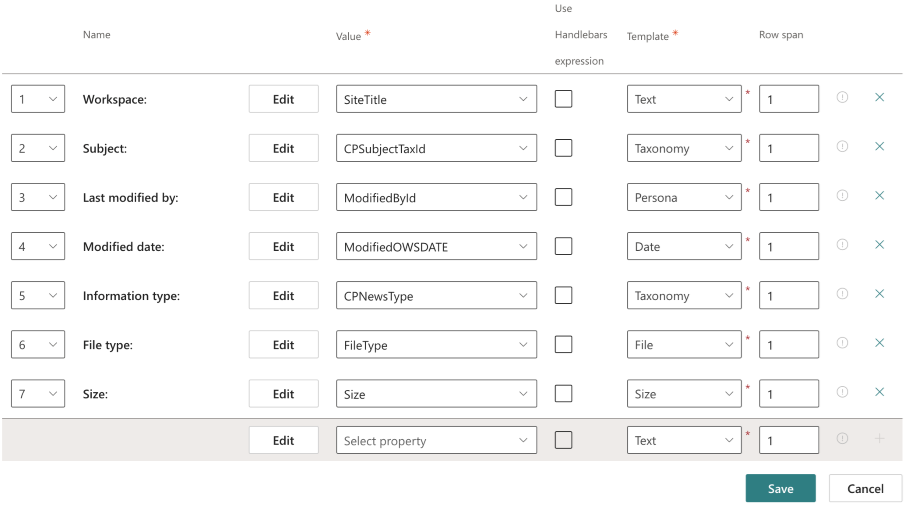Click plus icon to add new row
This screenshot has width=908, height=508.
click(879, 438)
